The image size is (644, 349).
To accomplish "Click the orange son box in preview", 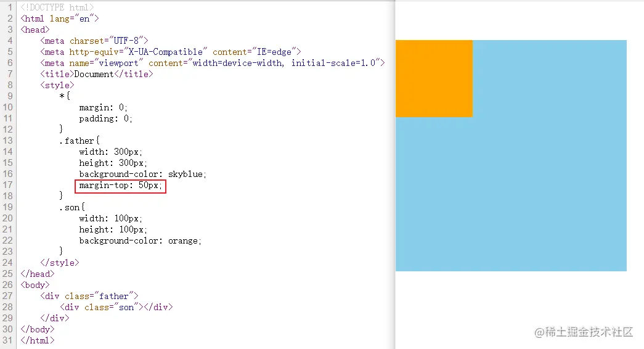I will point(434,78).
